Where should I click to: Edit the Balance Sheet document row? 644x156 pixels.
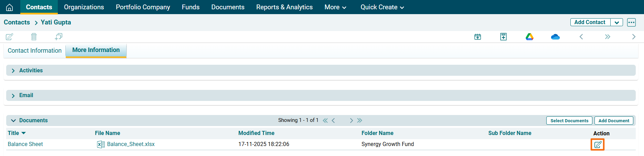pos(598,145)
